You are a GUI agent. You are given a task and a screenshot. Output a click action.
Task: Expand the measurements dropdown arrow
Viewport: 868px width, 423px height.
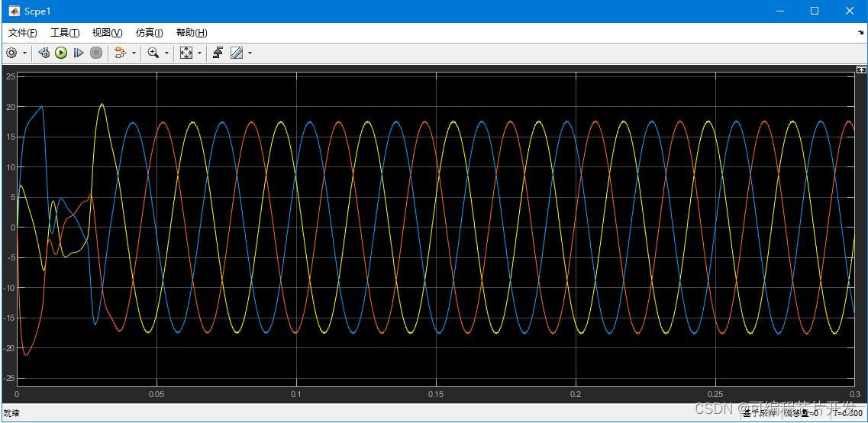pos(250,53)
